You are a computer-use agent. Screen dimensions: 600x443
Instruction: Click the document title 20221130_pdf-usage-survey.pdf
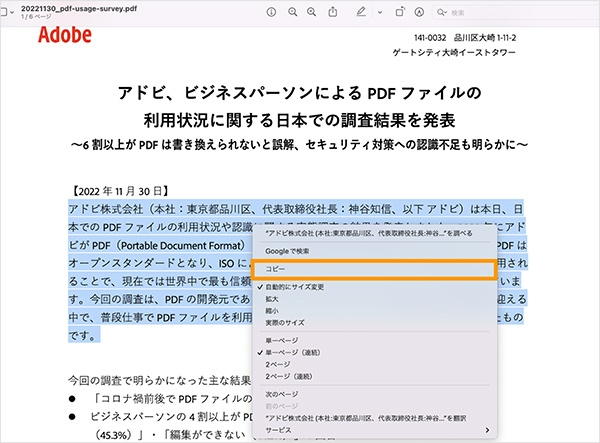(79, 8)
